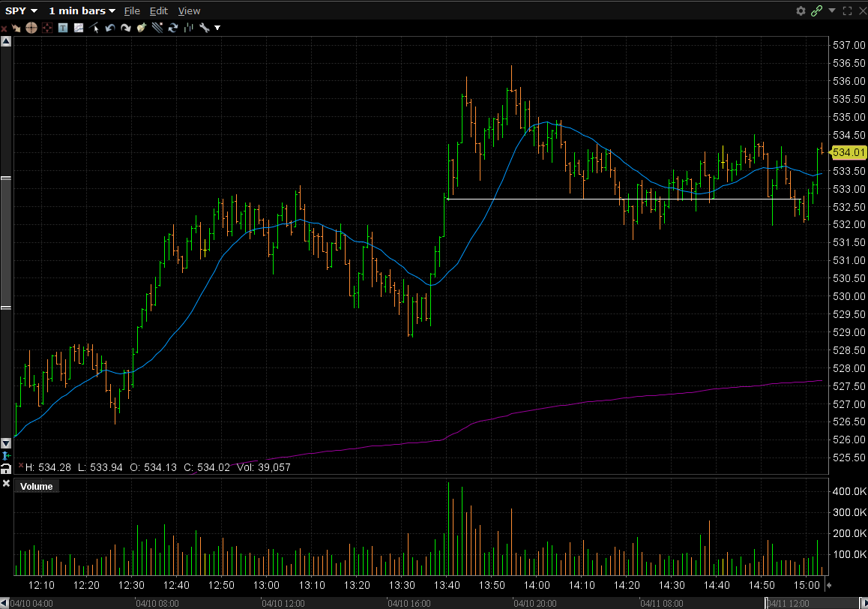Click the upper handle on the vertical scale slider
Image resolution: width=868 pixels, height=609 pixels.
pos(6,178)
